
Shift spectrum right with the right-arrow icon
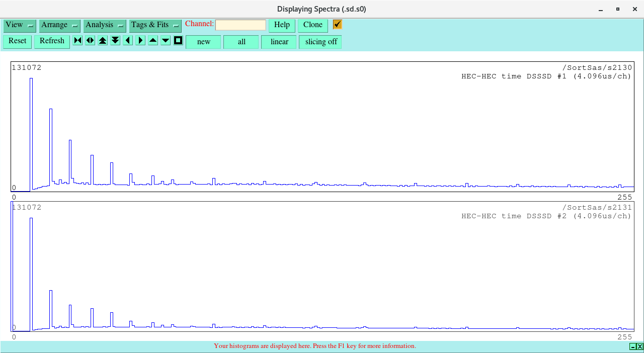(x=140, y=40)
